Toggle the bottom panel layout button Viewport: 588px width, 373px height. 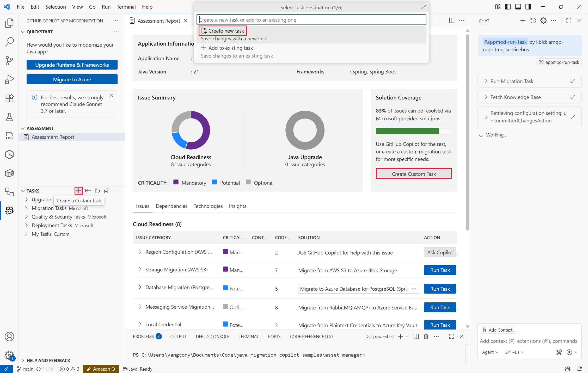[518, 7]
